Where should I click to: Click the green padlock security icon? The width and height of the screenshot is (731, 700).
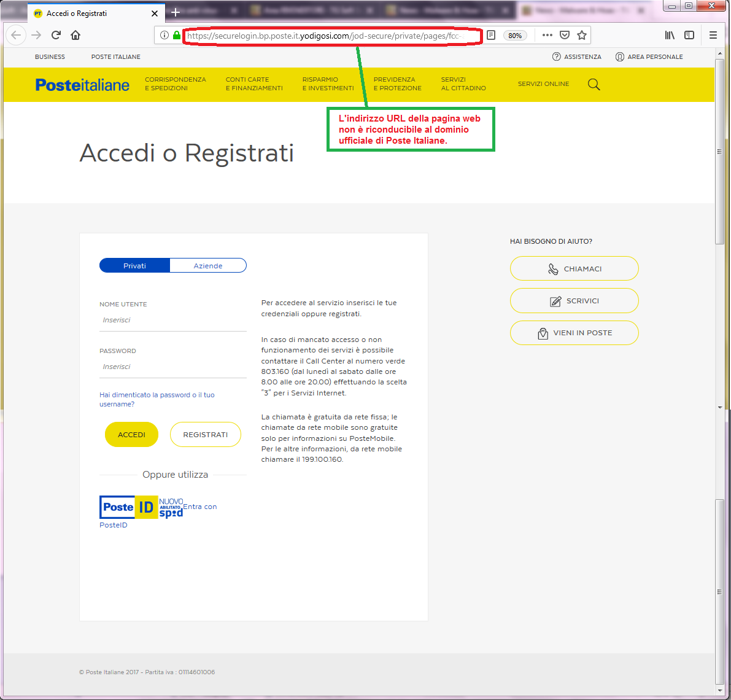click(177, 35)
